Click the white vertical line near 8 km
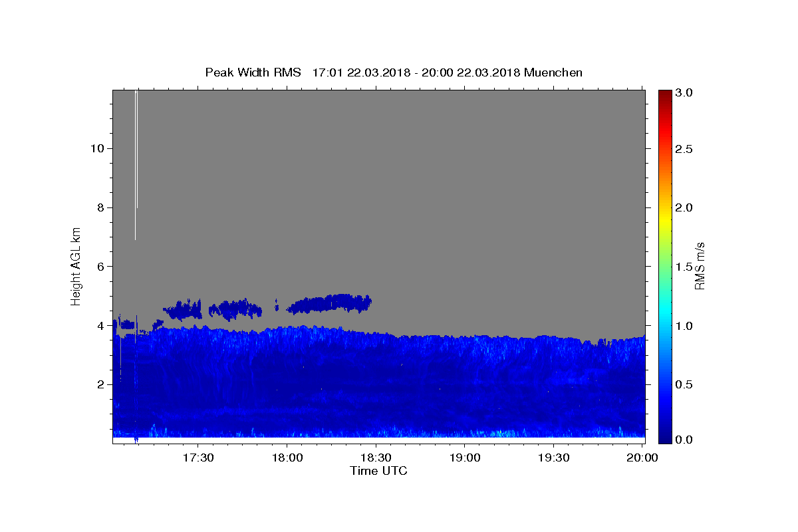This screenshot has width=798, height=532. coord(136,165)
